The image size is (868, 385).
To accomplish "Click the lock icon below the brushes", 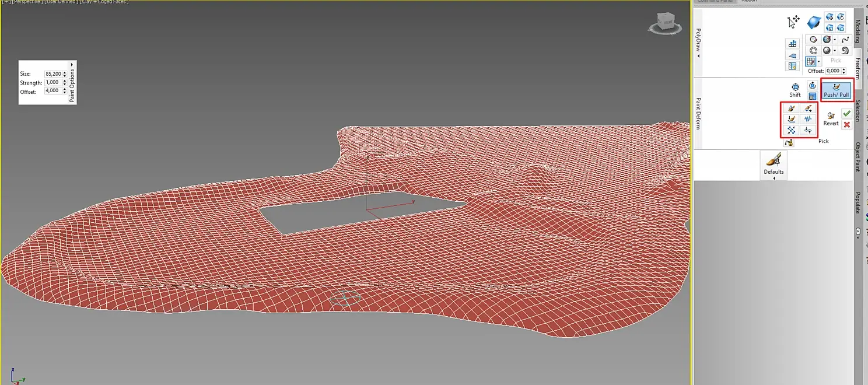I will 789,143.
